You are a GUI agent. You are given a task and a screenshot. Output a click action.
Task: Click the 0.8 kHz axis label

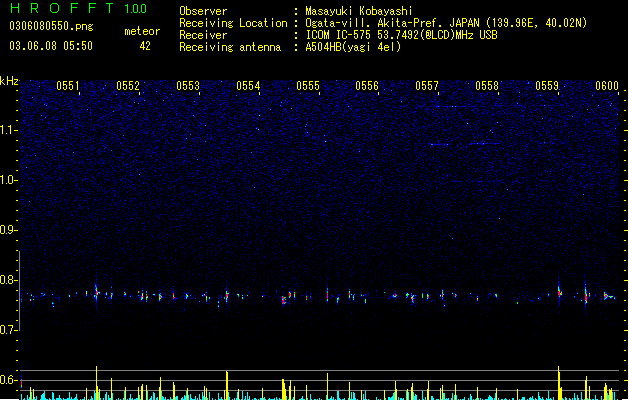click(x=8, y=280)
